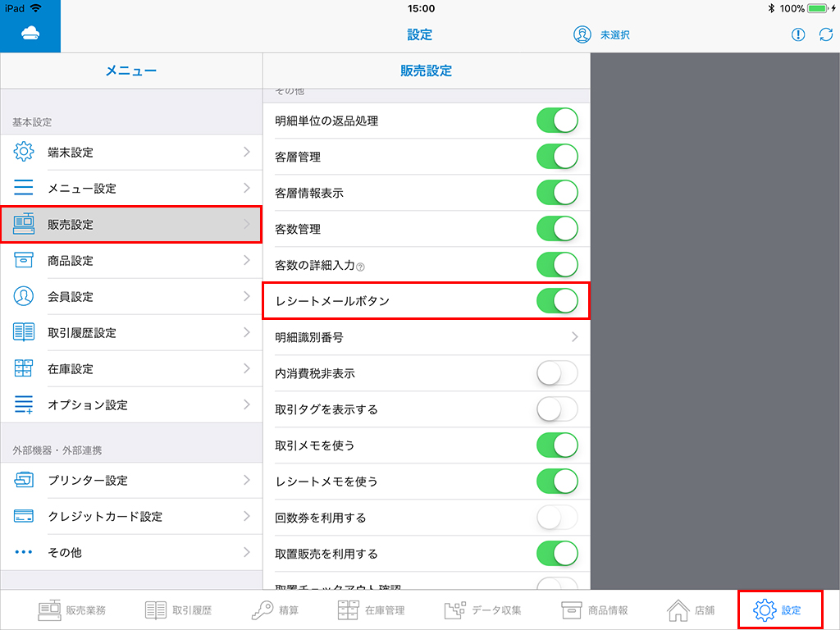Tap the クレジットカード設定 card icon
Image resolution: width=840 pixels, height=630 pixels.
click(x=24, y=516)
